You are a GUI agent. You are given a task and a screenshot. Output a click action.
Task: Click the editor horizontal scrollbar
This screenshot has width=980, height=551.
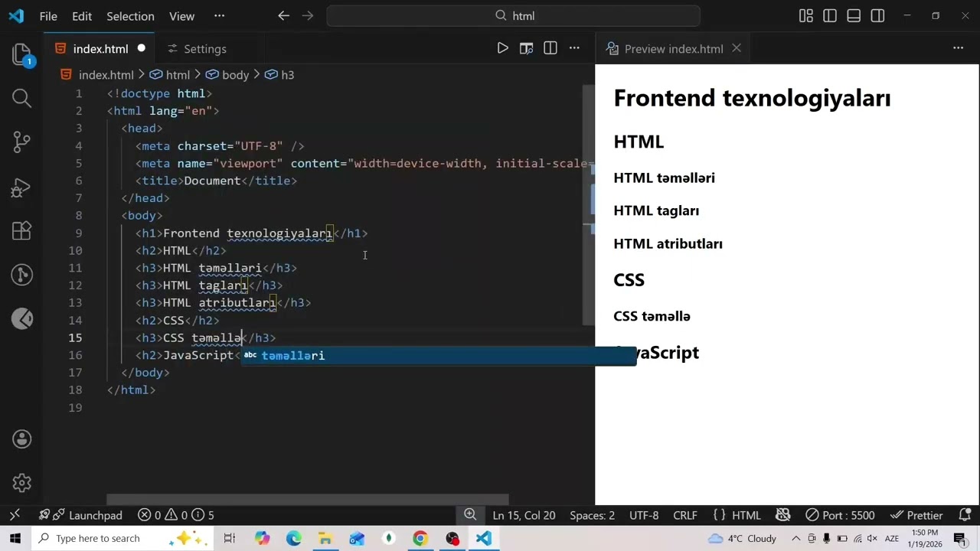(307, 499)
